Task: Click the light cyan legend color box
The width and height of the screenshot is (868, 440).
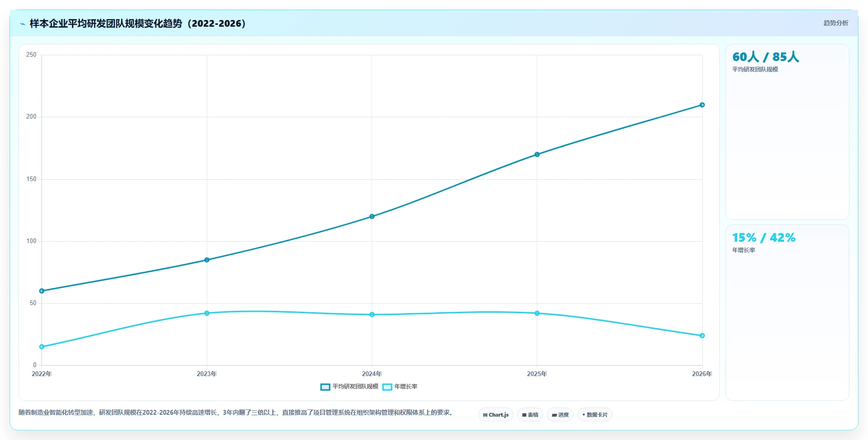Action: click(387, 387)
